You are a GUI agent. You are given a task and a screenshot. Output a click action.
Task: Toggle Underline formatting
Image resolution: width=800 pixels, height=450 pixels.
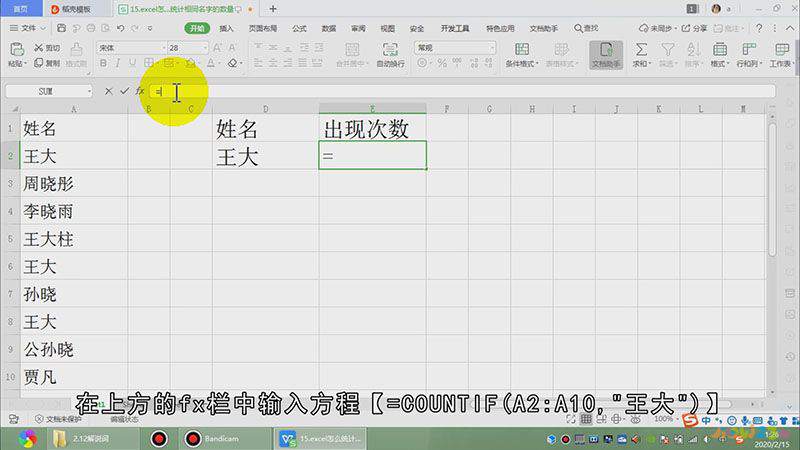[x=133, y=63]
